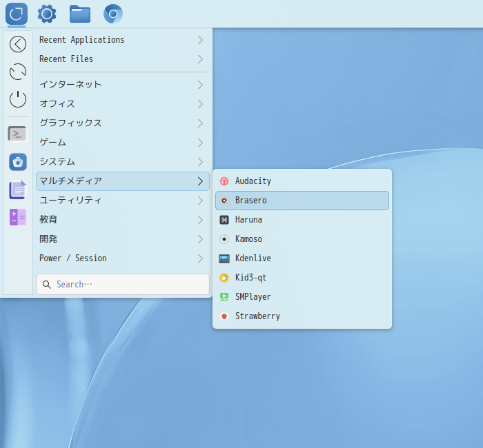Launch Audacity from the multimedia submenu

tap(253, 181)
